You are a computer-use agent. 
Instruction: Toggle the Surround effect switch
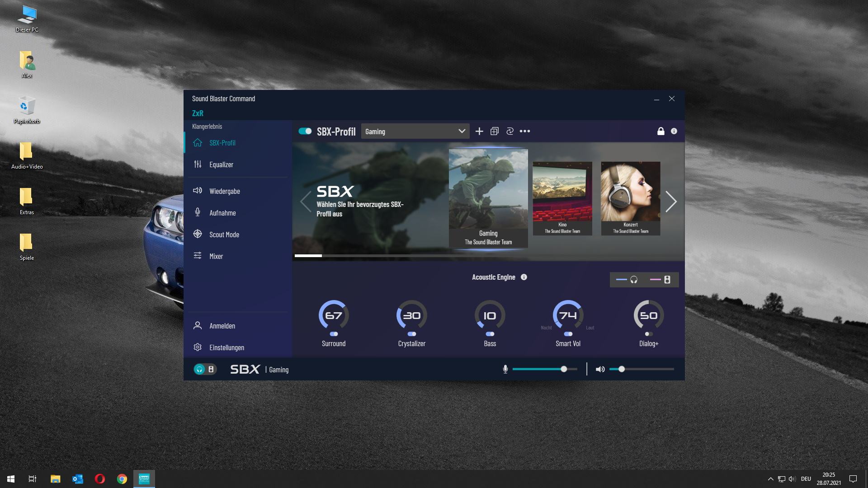click(x=334, y=334)
